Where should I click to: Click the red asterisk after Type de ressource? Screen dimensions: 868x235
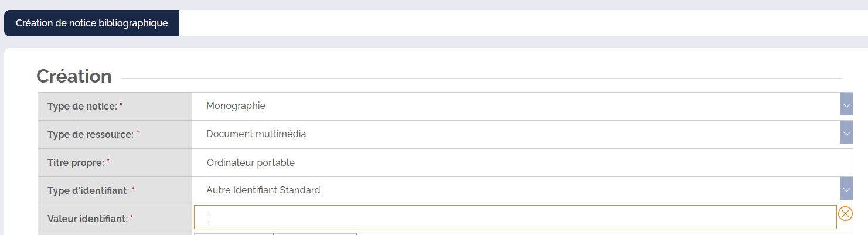click(138, 133)
